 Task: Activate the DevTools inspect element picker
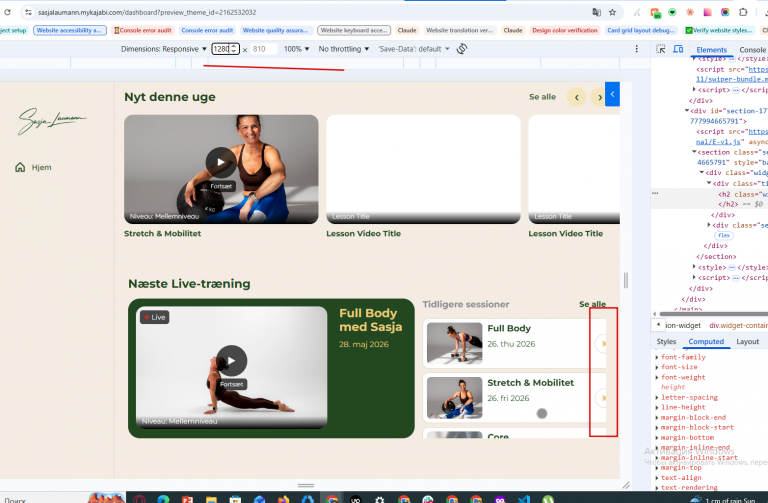click(660, 49)
